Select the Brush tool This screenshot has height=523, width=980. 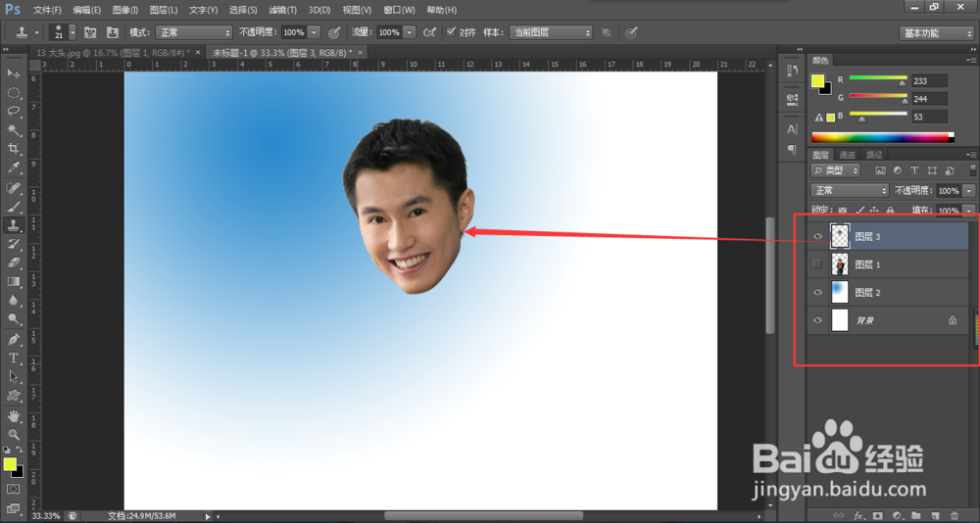click(13, 207)
